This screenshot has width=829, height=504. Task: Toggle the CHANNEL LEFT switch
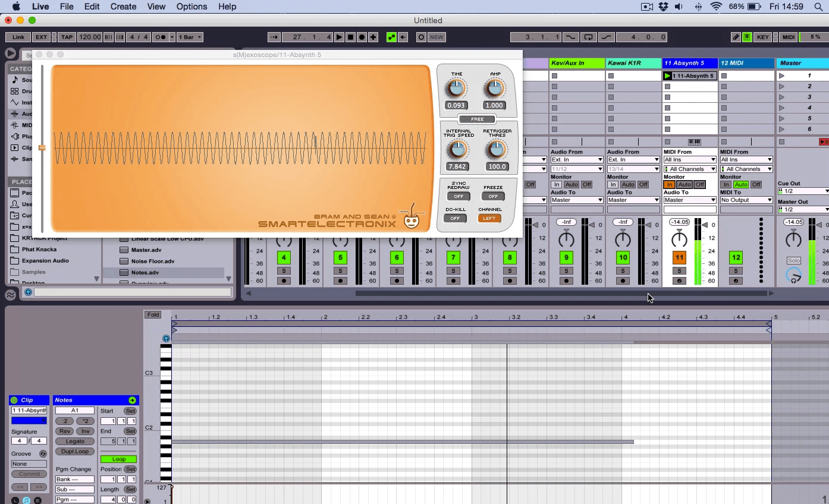pyautogui.click(x=489, y=218)
